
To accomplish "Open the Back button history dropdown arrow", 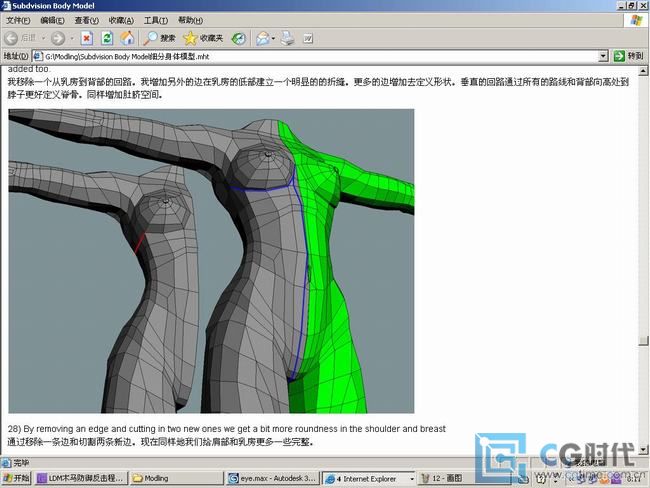I will [x=43, y=39].
